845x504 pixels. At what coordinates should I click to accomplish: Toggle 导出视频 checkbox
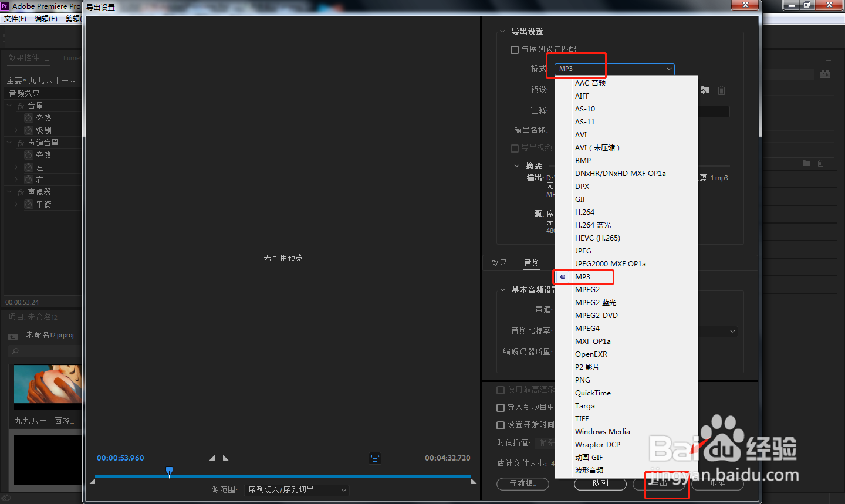[x=515, y=148]
